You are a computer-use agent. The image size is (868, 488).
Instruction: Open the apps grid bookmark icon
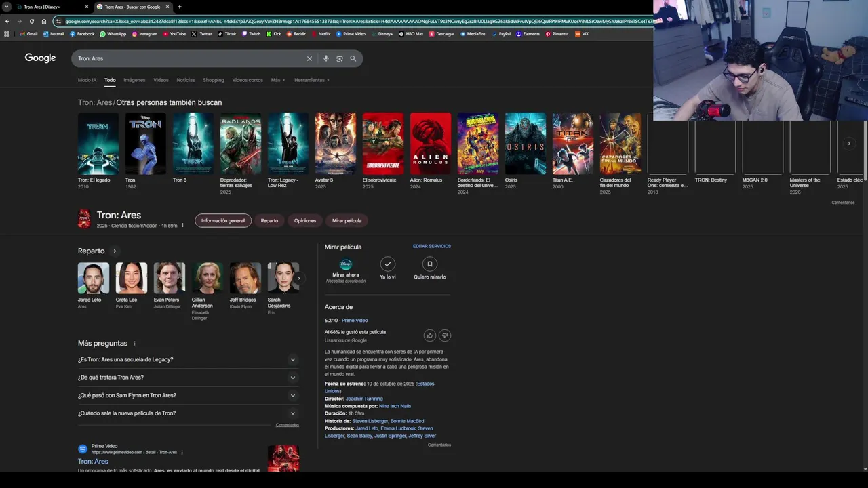click(x=7, y=34)
